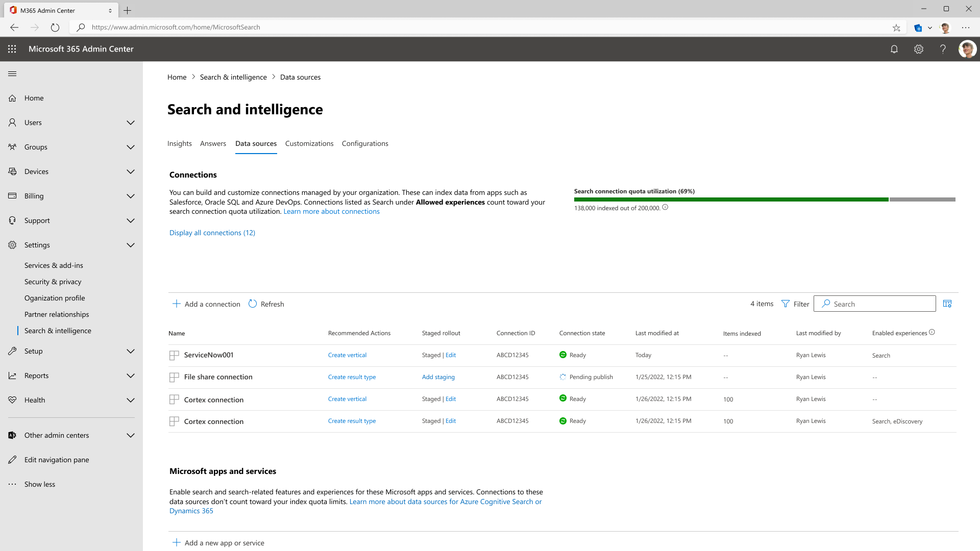The width and height of the screenshot is (980, 551).
Task: Click the Answers tab
Action: tap(213, 143)
